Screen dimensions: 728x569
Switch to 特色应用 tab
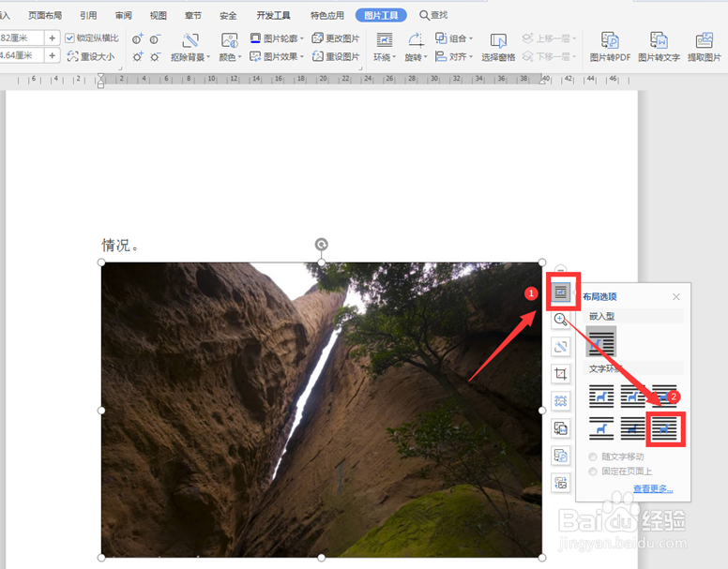pos(327,15)
